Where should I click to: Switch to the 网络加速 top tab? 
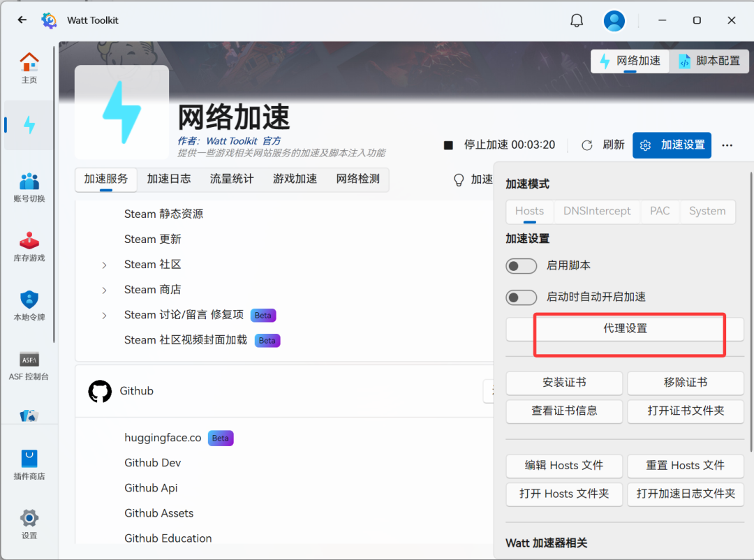pyautogui.click(x=630, y=61)
